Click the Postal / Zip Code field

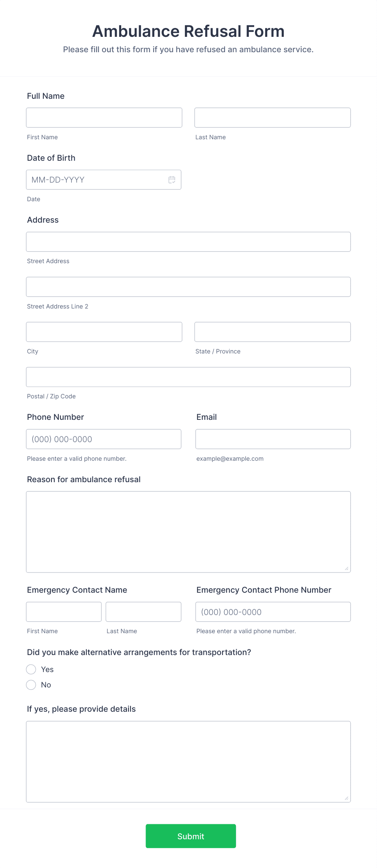188,377
